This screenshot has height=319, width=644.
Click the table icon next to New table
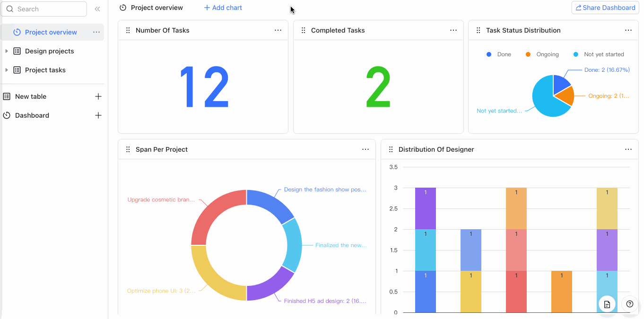point(7,96)
